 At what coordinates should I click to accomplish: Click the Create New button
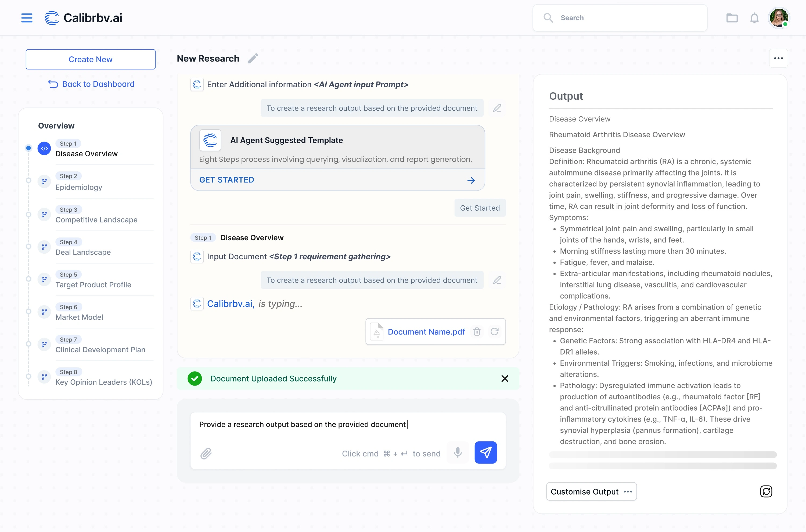click(x=91, y=59)
